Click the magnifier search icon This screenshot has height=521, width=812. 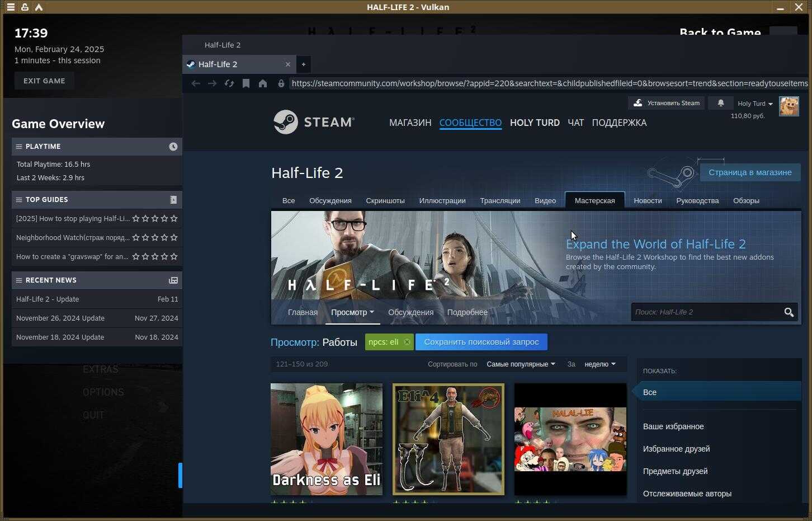pos(789,312)
